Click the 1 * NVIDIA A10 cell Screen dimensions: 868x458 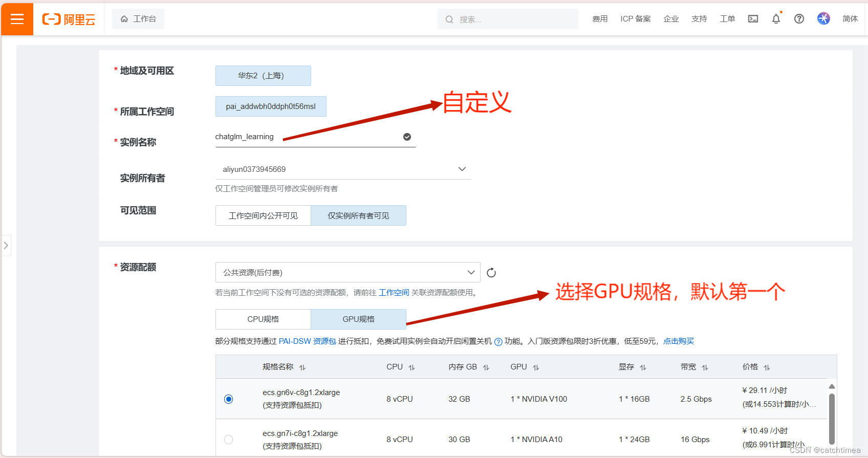[536, 440]
